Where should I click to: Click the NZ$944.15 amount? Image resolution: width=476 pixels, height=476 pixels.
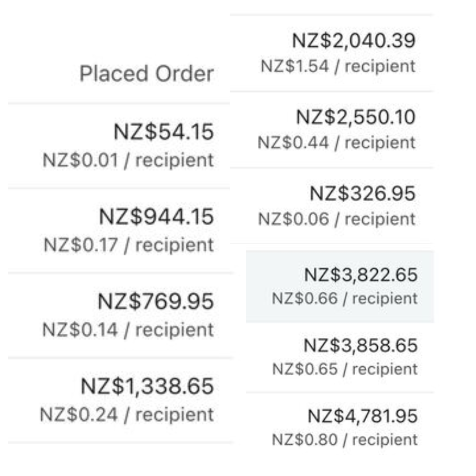[156, 217]
